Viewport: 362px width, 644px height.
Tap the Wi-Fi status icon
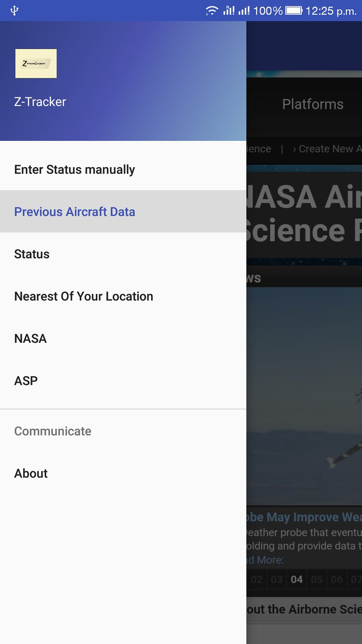coord(212,10)
